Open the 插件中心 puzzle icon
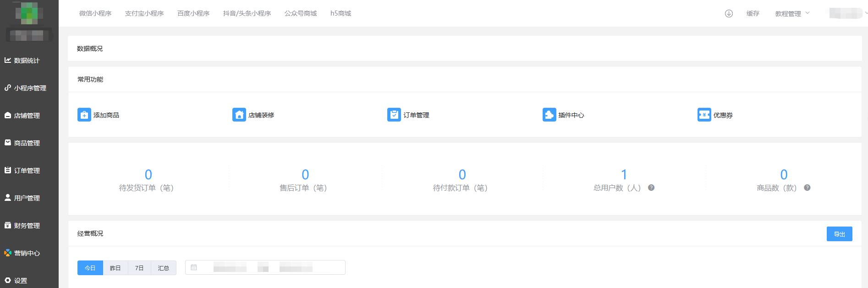The image size is (868, 288). click(x=549, y=115)
